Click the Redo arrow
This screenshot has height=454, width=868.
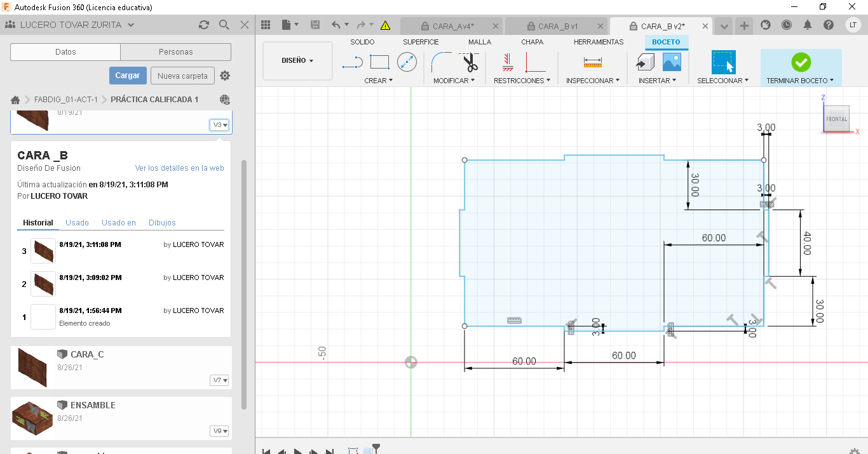(x=361, y=25)
